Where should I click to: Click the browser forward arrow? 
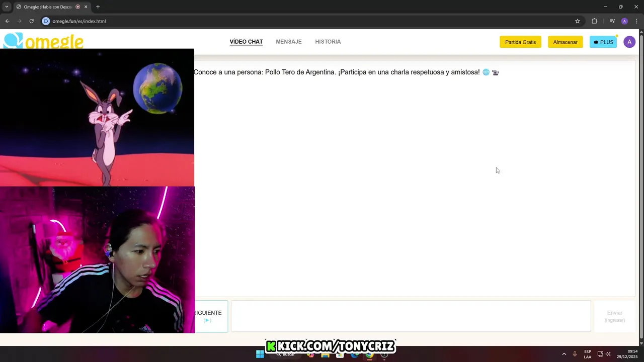coord(19,21)
